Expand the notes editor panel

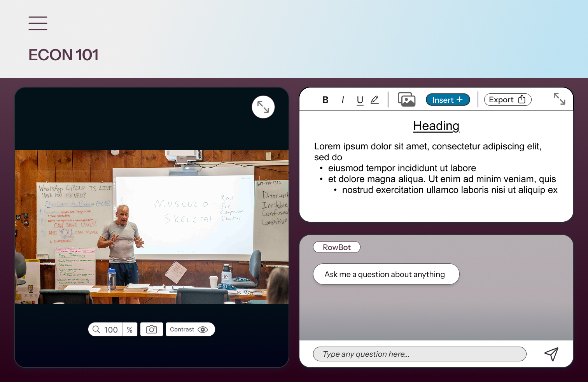point(559,99)
